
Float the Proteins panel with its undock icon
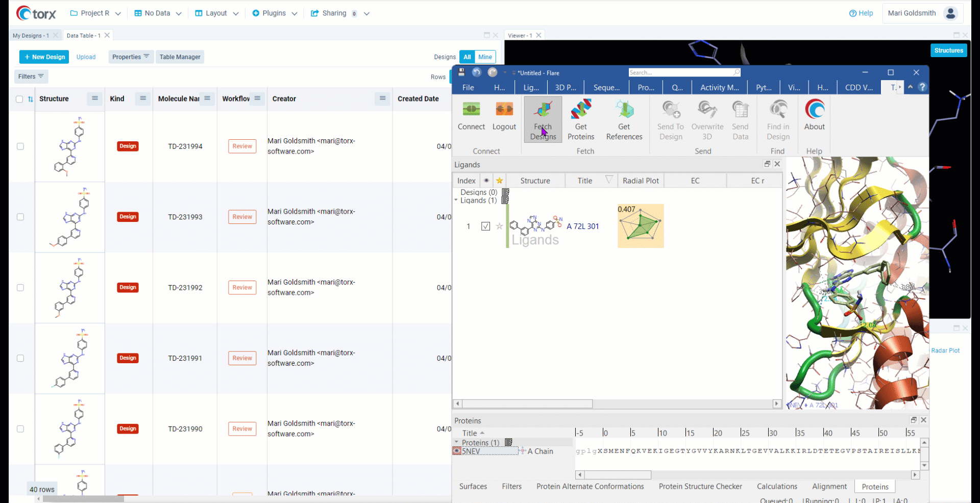pyautogui.click(x=914, y=420)
